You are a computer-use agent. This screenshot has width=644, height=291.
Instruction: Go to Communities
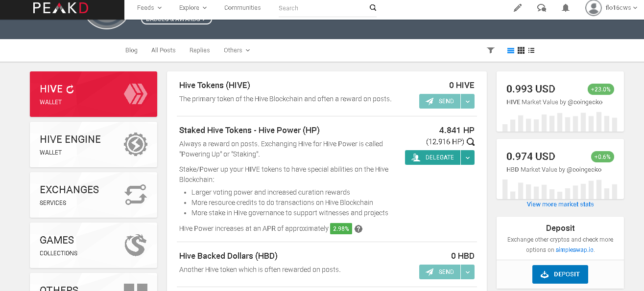242,8
